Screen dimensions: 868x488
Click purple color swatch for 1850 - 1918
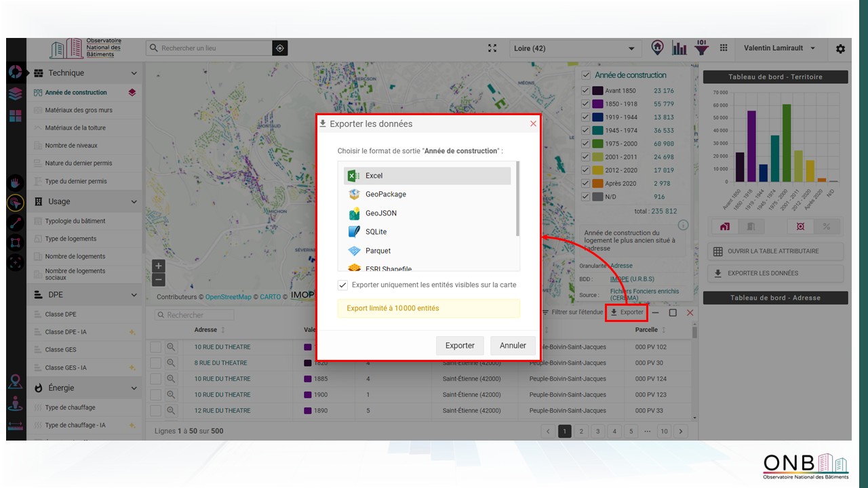point(597,104)
